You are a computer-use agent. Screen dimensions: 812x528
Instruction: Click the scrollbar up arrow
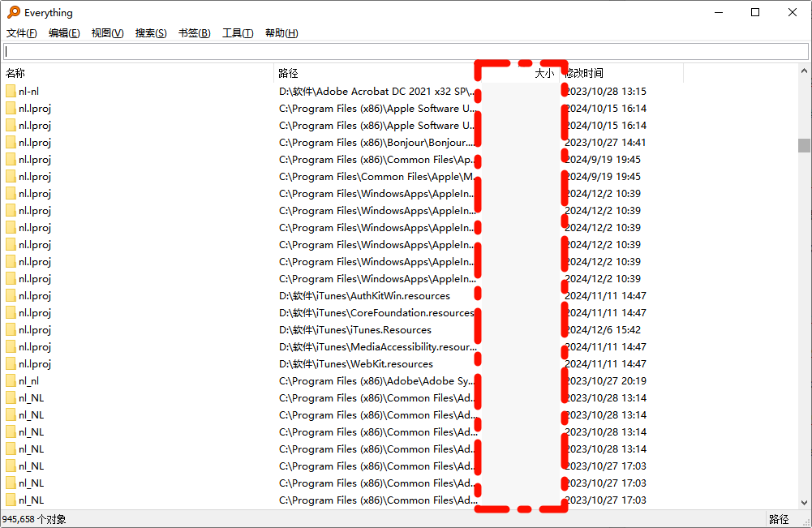click(804, 71)
